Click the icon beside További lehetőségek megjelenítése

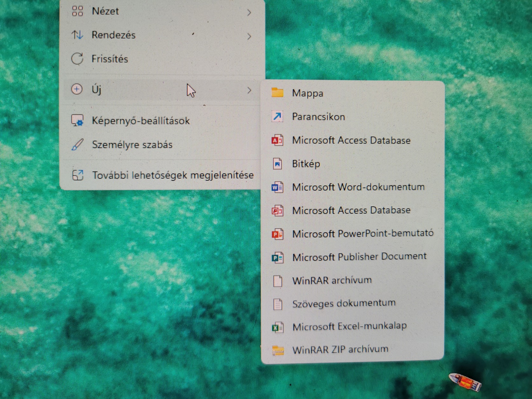(78, 175)
